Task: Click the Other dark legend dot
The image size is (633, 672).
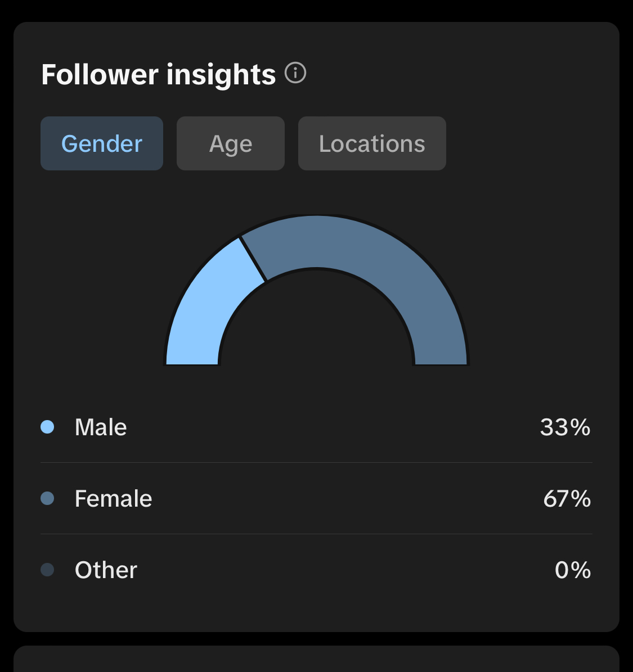Action: pyautogui.click(x=47, y=570)
